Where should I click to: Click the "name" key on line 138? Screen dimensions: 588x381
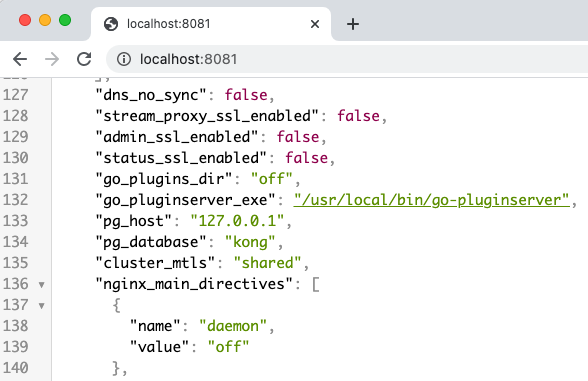156,326
